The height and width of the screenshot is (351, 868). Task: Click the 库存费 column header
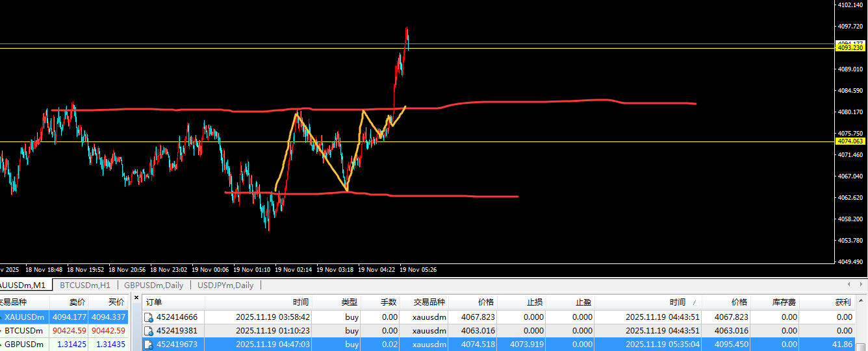point(784,302)
